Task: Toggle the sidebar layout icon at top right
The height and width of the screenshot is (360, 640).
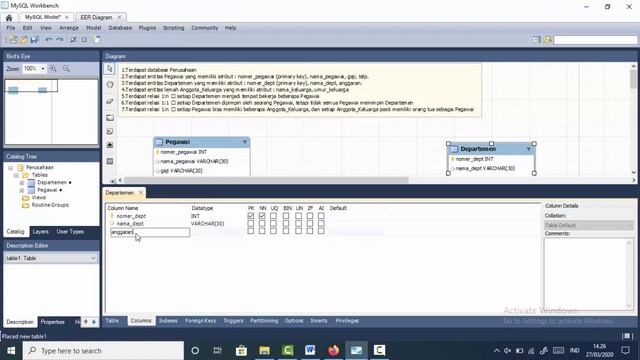Action: pyautogui.click(x=536, y=40)
